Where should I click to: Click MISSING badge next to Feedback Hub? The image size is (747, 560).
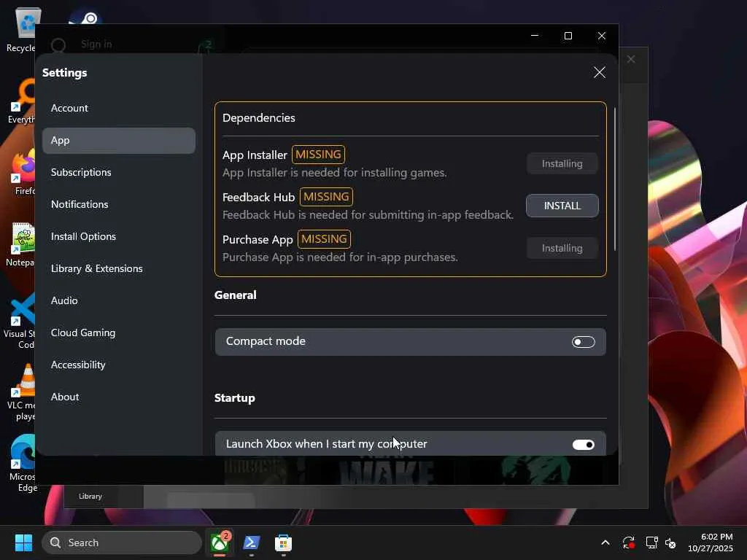326,197
